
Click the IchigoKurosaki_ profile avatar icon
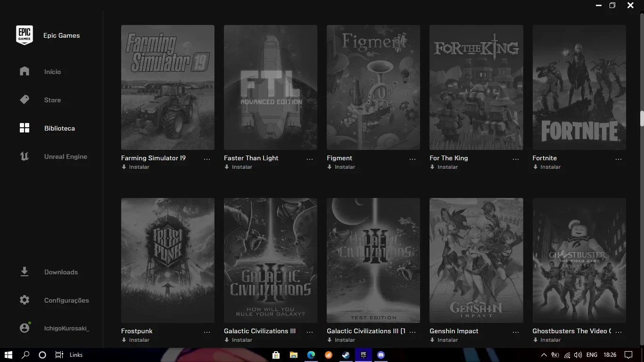25,328
